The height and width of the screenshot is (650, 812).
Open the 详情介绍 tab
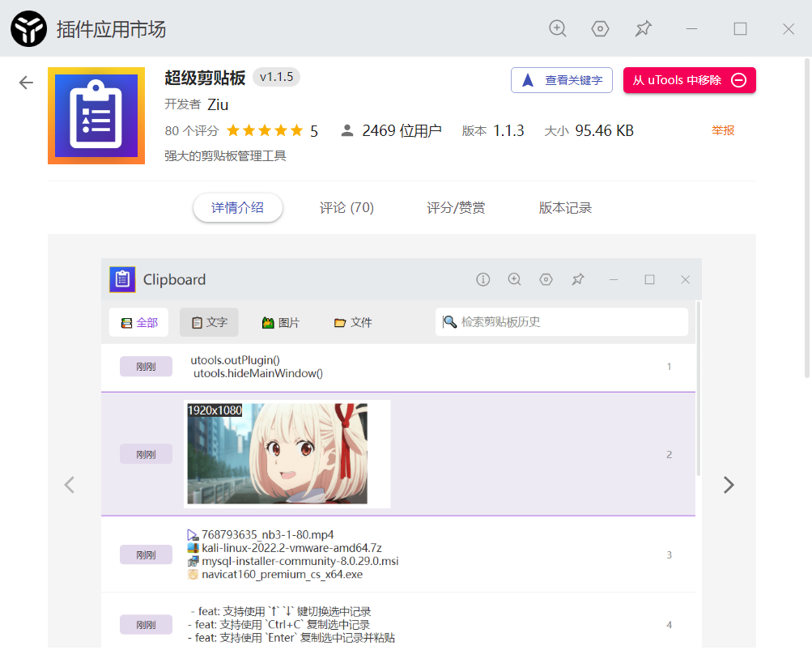click(x=238, y=208)
